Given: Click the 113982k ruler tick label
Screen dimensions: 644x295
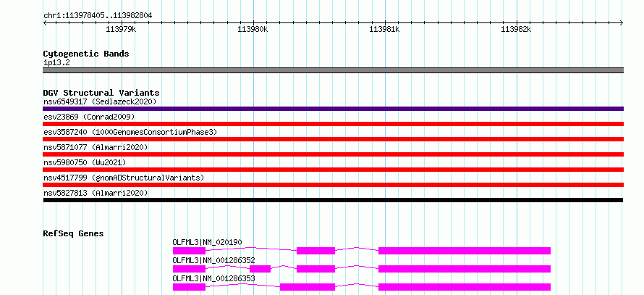Looking at the screenshot, I should [x=516, y=29].
